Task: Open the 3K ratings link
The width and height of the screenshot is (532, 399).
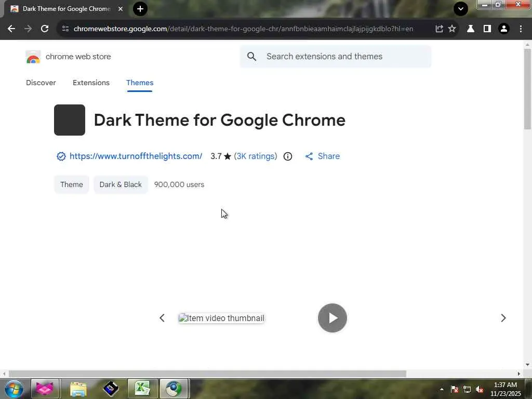Action: (256, 156)
